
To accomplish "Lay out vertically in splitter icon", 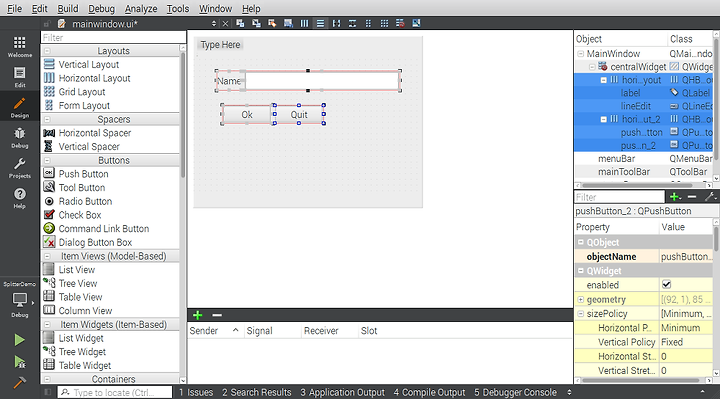I will [x=353, y=23].
